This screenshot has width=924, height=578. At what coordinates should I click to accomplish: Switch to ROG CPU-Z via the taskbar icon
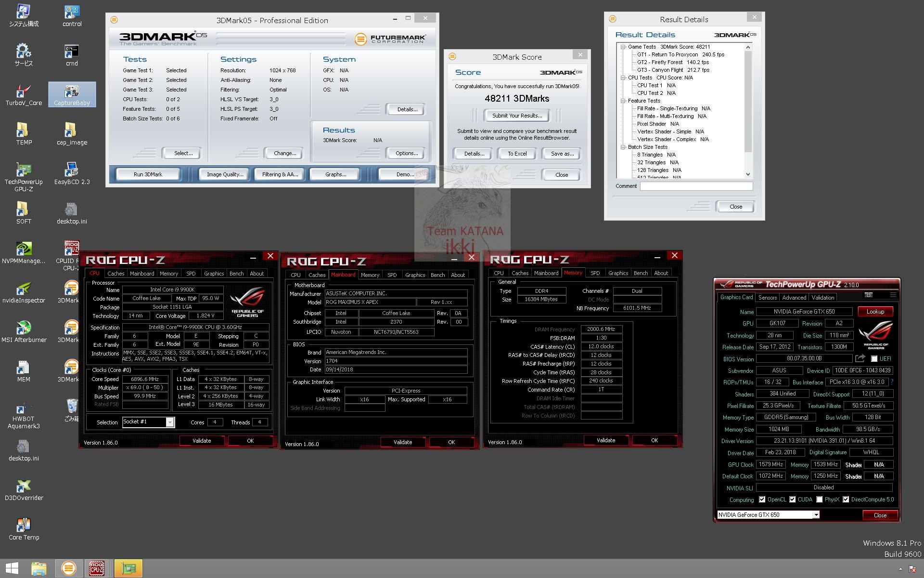97,568
